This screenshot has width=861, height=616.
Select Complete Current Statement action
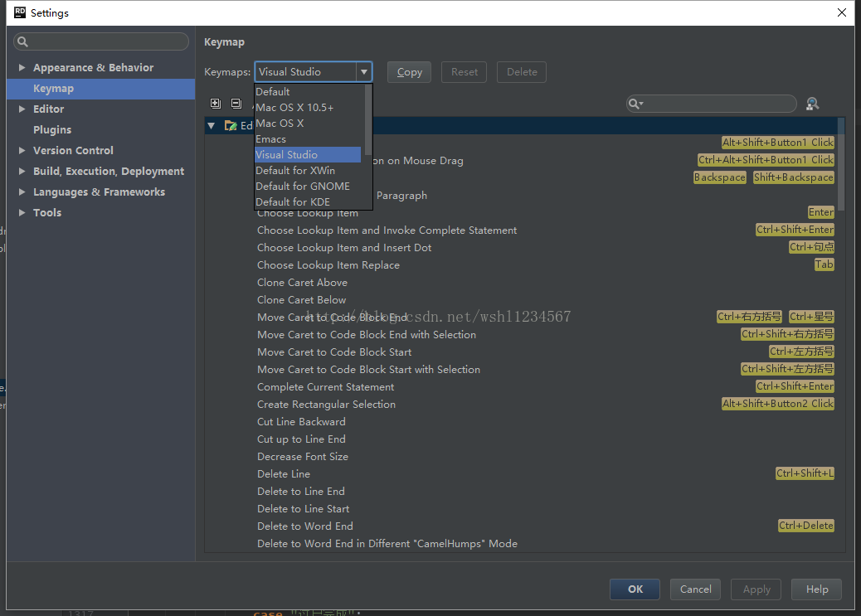click(x=326, y=387)
